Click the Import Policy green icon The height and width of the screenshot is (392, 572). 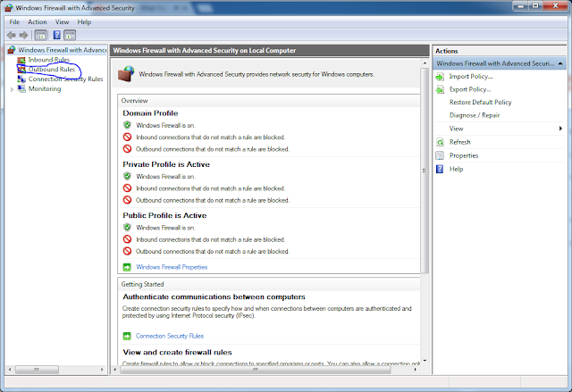point(440,77)
